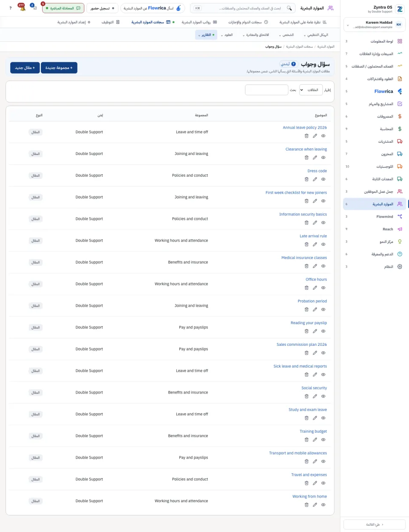Click the "+ مقال جديد" button
The image size is (409, 532).
point(25,68)
